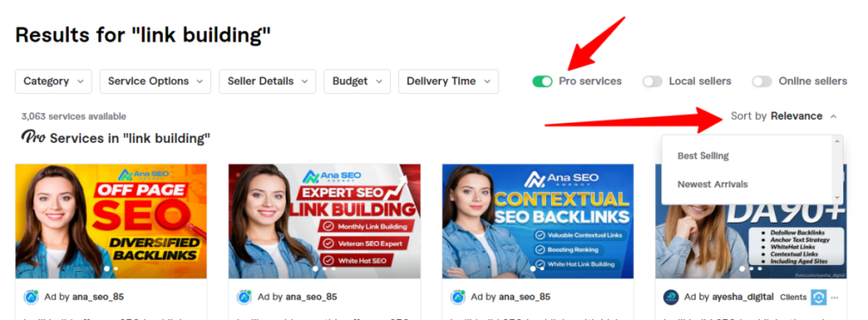The height and width of the screenshot is (320, 868).
Task: Open Contextual SEO Backlinks thumbnail
Action: pyautogui.click(x=537, y=221)
